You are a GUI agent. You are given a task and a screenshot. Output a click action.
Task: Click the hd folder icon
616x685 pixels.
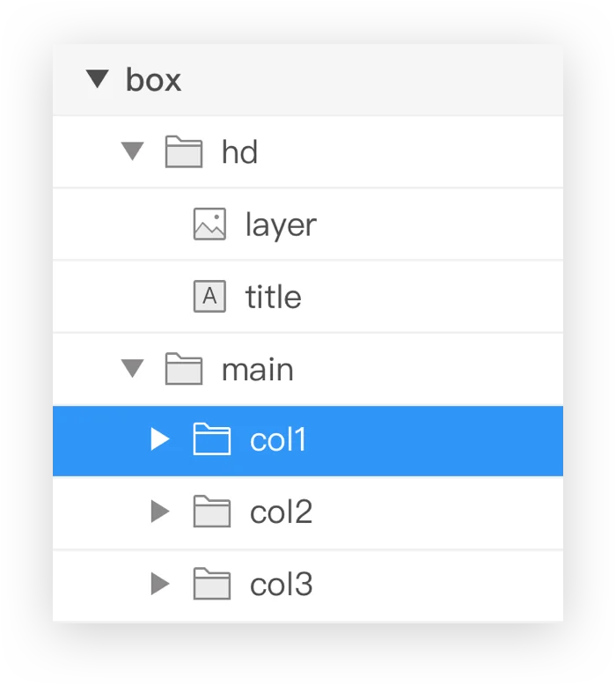pyautogui.click(x=184, y=152)
